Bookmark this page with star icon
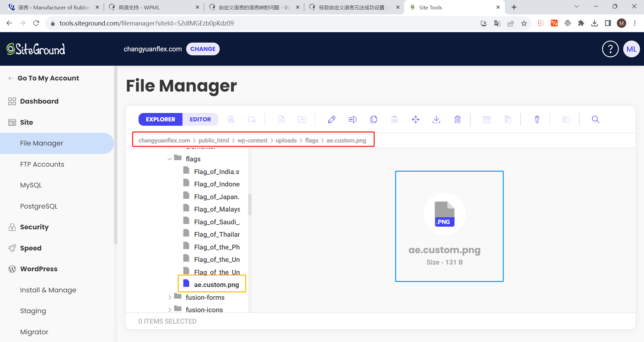Viewport: 644px width, 342px height. [524, 23]
